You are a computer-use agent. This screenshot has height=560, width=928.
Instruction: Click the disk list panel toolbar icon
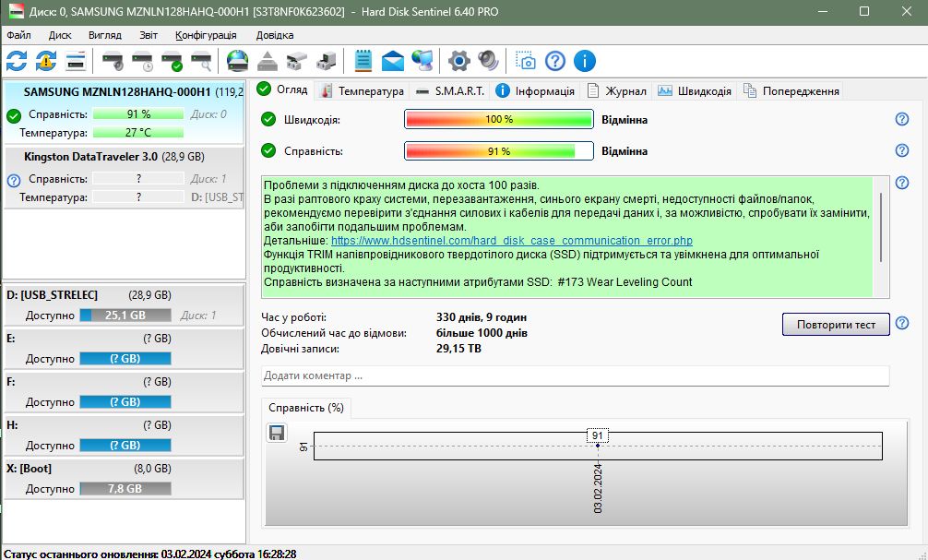tap(76, 61)
